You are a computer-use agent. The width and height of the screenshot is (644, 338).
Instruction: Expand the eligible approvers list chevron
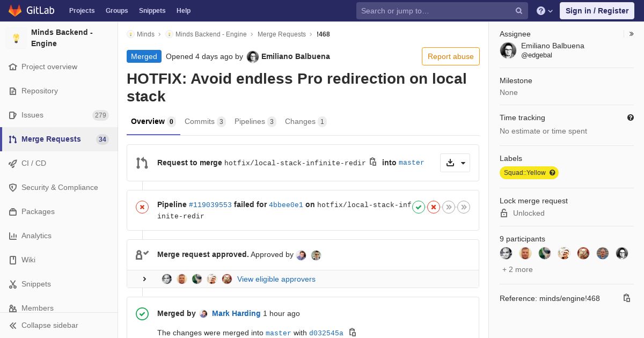click(x=144, y=279)
